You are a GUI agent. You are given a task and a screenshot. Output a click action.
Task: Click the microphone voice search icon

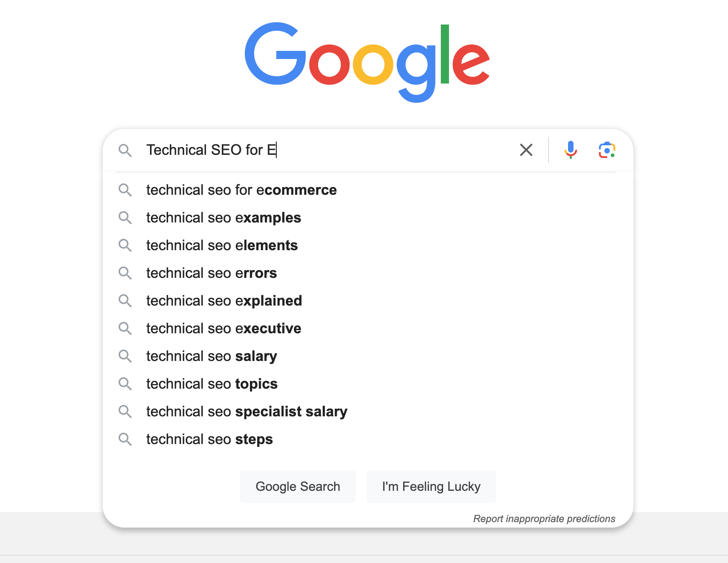click(x=570, y=149)
